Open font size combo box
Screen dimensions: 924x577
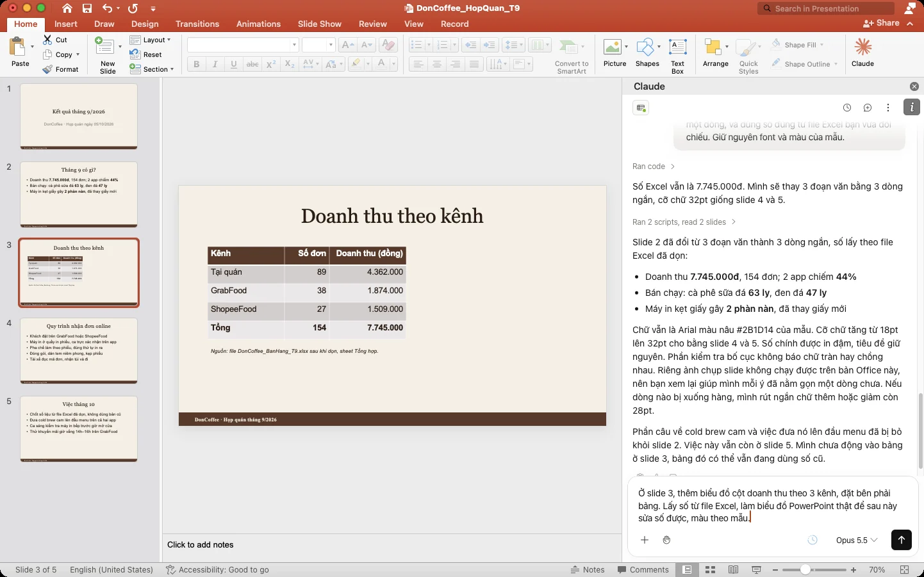[318, 45]
